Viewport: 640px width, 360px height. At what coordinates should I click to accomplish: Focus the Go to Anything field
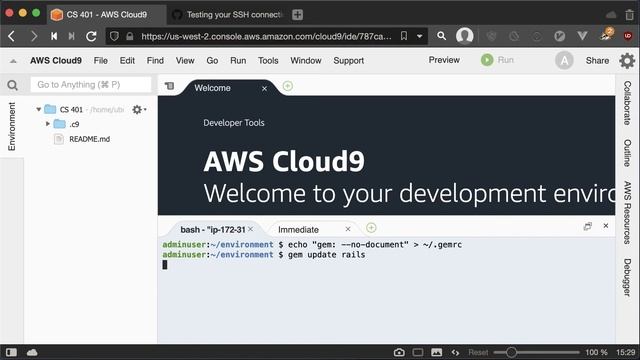[91, 84]
